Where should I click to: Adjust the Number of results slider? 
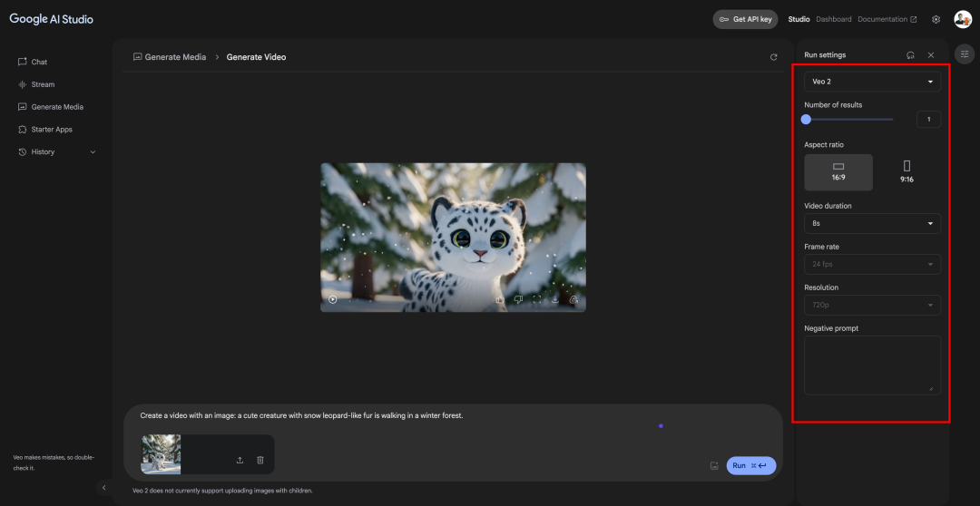848,120
